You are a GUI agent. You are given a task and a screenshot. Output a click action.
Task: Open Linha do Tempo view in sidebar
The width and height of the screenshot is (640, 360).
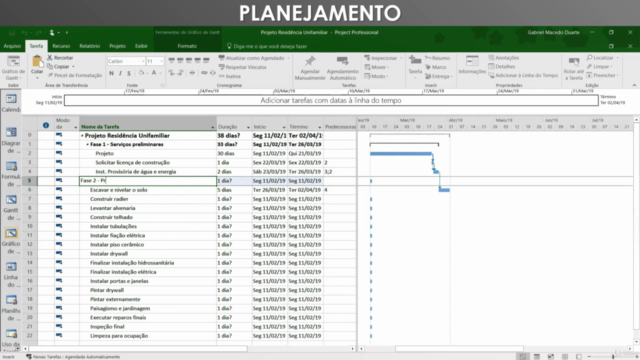click(11, 273)
